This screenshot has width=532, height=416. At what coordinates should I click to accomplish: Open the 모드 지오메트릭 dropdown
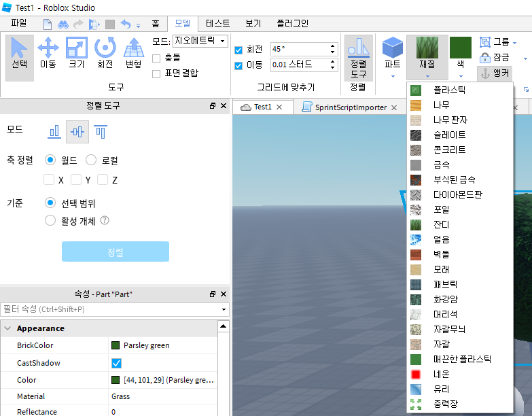pos(200,41)
